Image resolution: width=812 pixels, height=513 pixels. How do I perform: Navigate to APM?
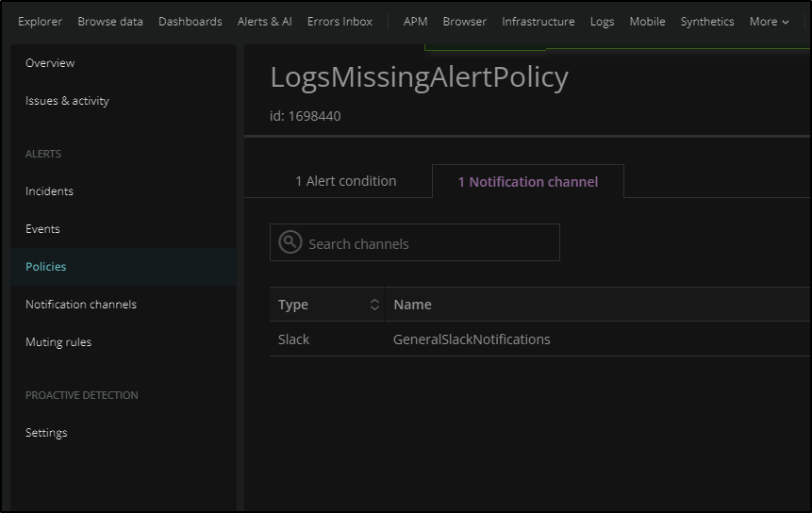tap(415, 22)
